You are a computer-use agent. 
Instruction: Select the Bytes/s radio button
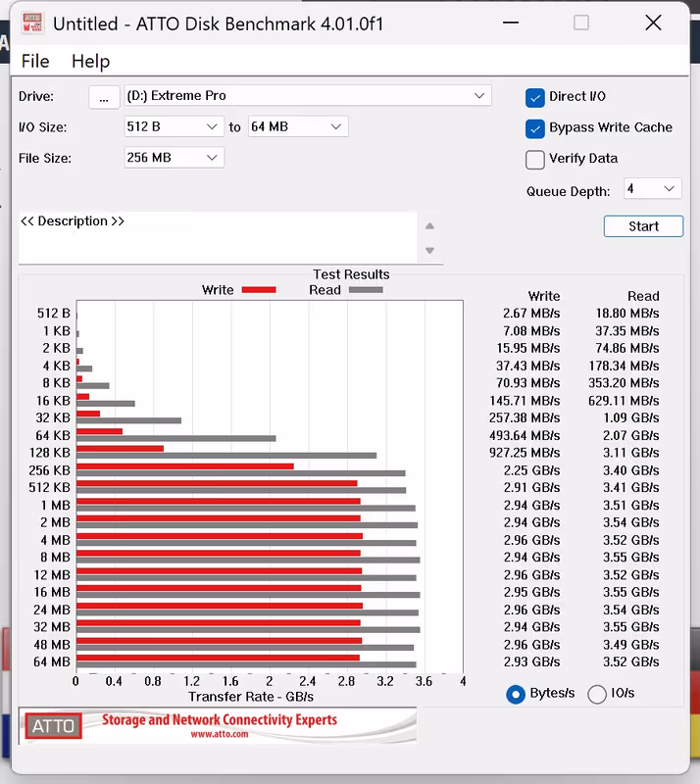coord(516,694)
